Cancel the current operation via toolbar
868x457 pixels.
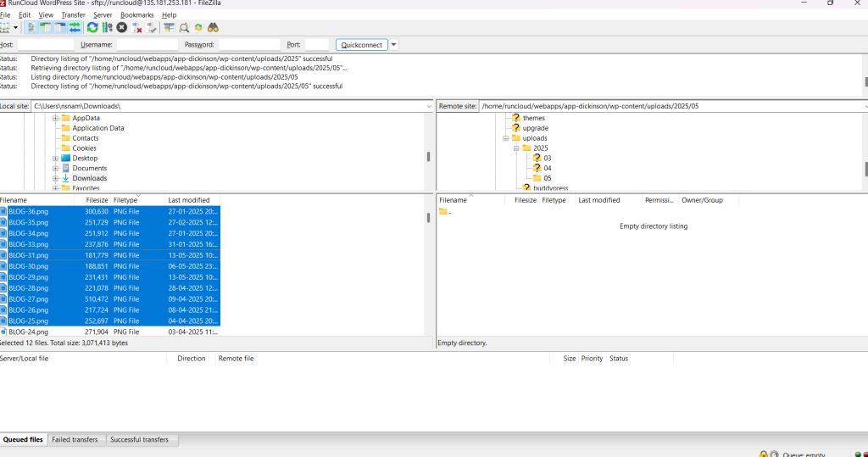[122, 28]
